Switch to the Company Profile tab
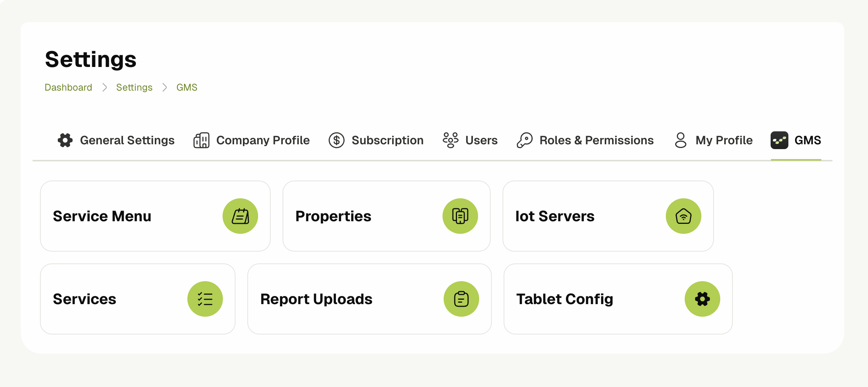This screenshot has height=387, width=868. click(x=263, y=140)
